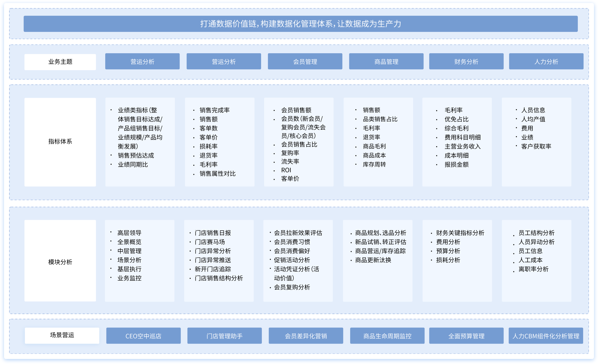Select 人力CBM组件化分析管理 block
598x364 pixels.
pos(546,336)
